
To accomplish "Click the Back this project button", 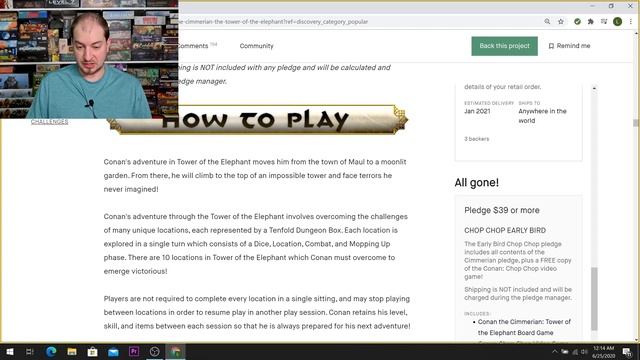I will pos(504,46).
